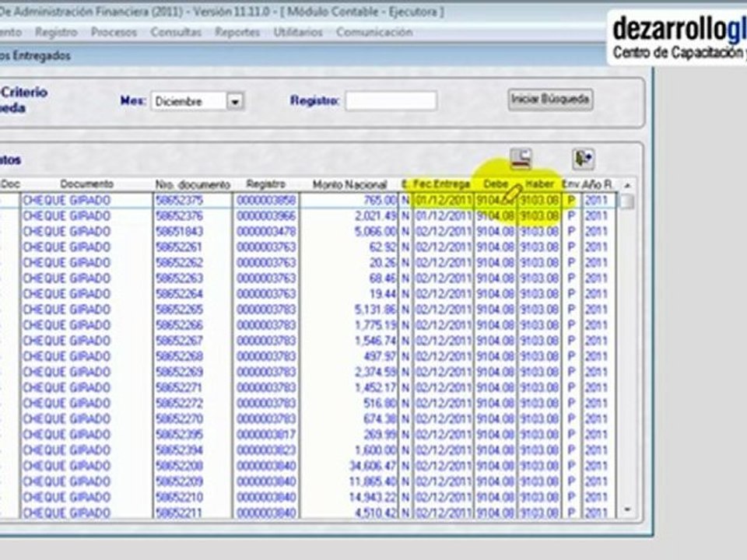Viewport: 747px width, 560px height.
Task: Select document number 58652270
Action: (179, 419)
